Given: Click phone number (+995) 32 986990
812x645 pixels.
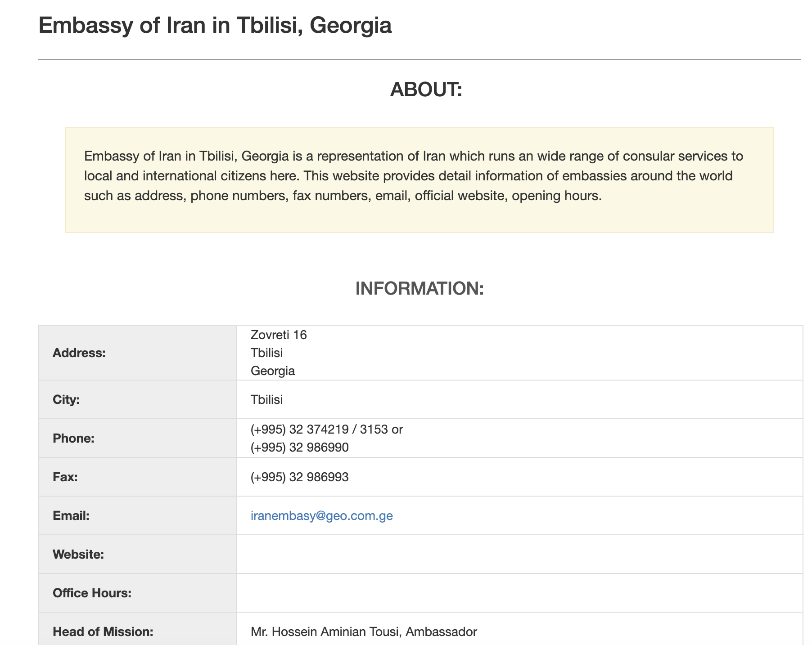Looking at the screenshot, I should tap(299, 448).
